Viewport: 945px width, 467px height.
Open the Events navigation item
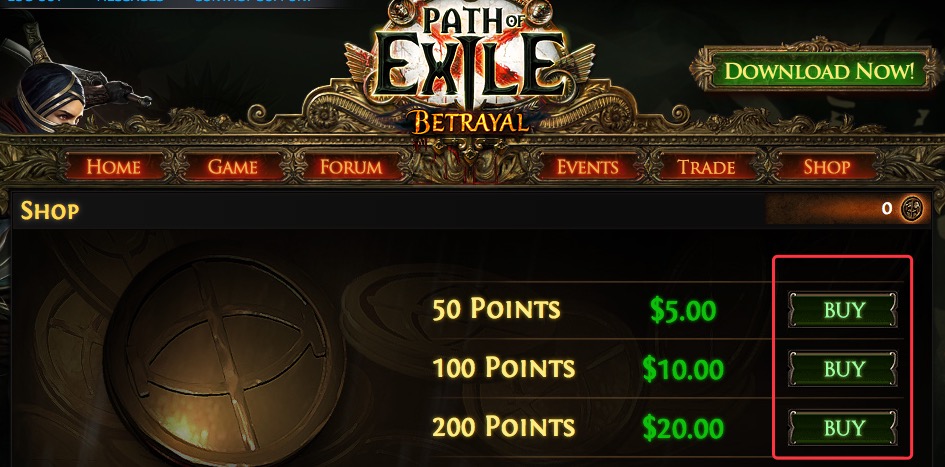tap(588, 167)
